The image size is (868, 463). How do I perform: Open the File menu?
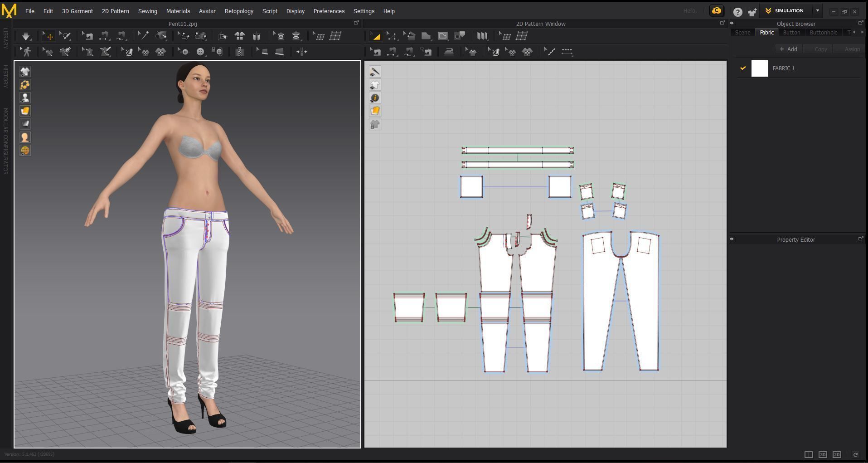(30, 11)
